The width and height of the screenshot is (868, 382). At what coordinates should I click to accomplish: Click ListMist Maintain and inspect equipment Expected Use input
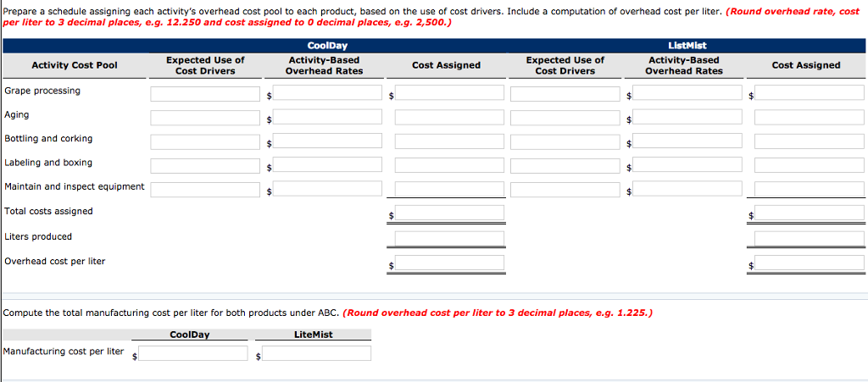[x=565, y=190]
